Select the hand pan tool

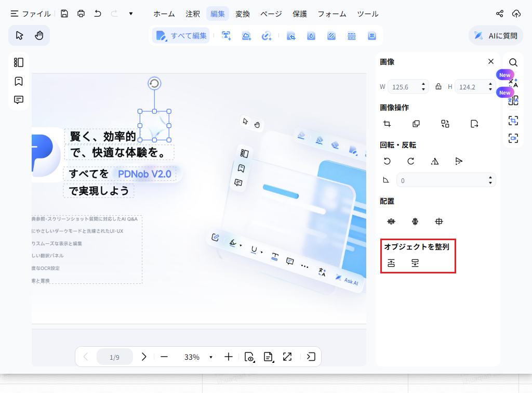[39, 35]
